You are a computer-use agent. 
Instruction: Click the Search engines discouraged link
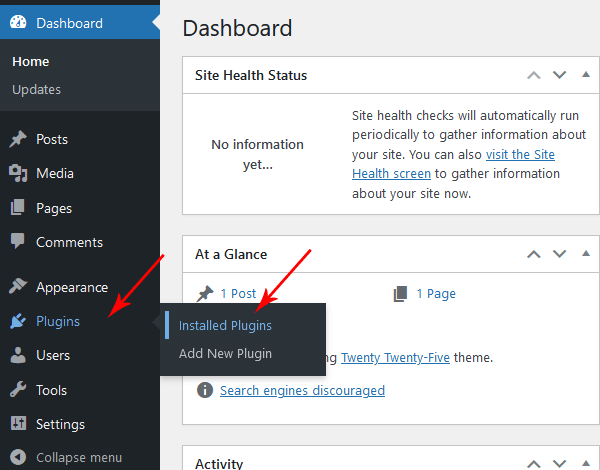pos(302,390)
